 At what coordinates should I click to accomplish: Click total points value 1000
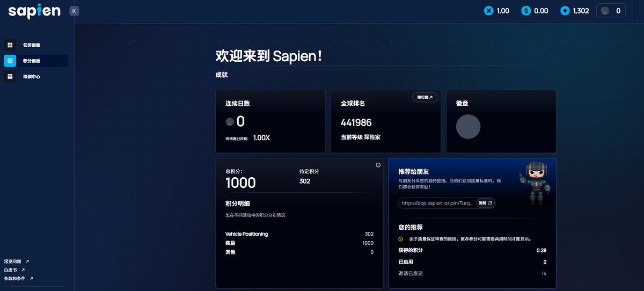coord(240,183)
